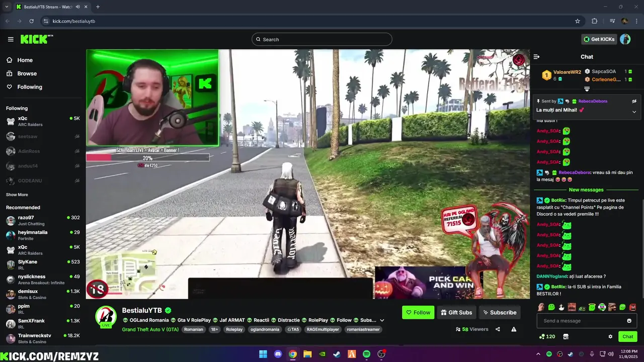The height and width of the screenshot is (362, 644).
Task: Open chat settings gear
Action: coord(610,336)
